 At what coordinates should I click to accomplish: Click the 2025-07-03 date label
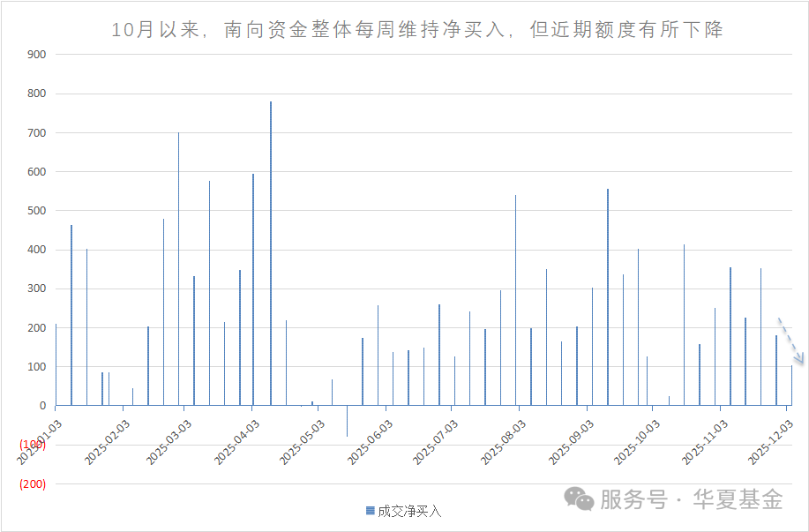(x=436, y=443)
